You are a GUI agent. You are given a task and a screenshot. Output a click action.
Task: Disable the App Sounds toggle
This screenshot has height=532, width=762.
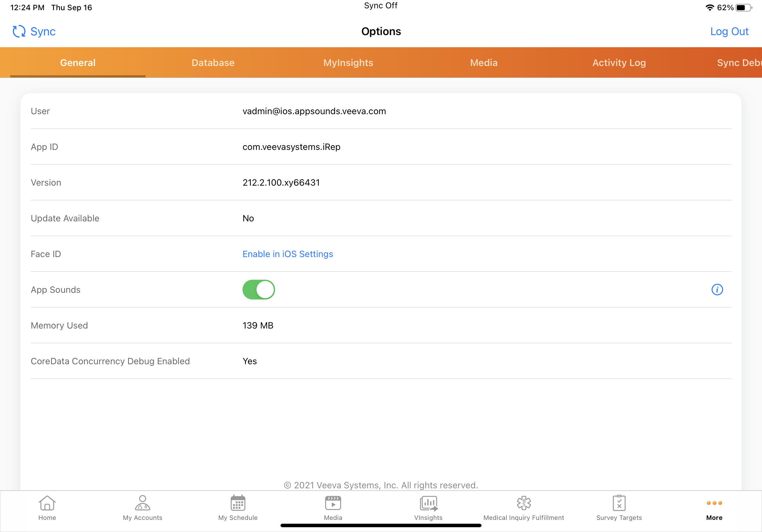(x=258, y=290)
